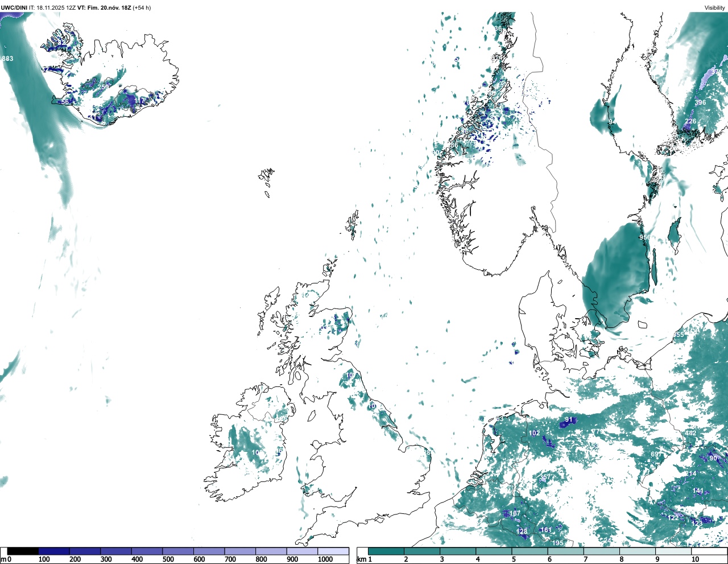Select the 300–400 m legend color block
Image resolution: width=728 pixels, height=564 pixels.
coord(116,551)
